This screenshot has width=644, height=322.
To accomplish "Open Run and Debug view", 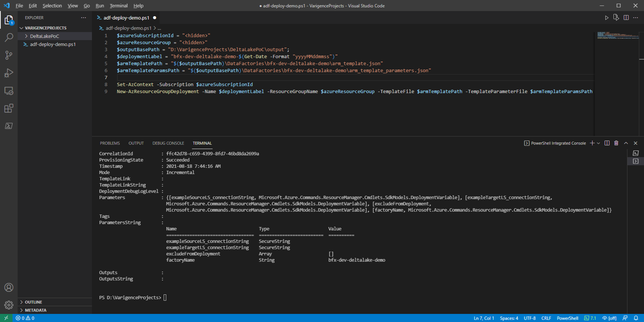I will click(x=9, y=73).
